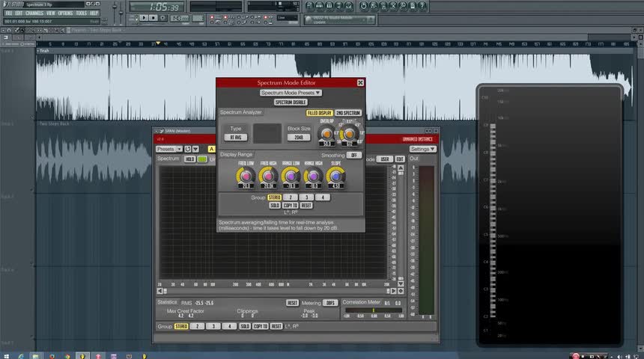Open TOOLS menu

pos(82,13)
